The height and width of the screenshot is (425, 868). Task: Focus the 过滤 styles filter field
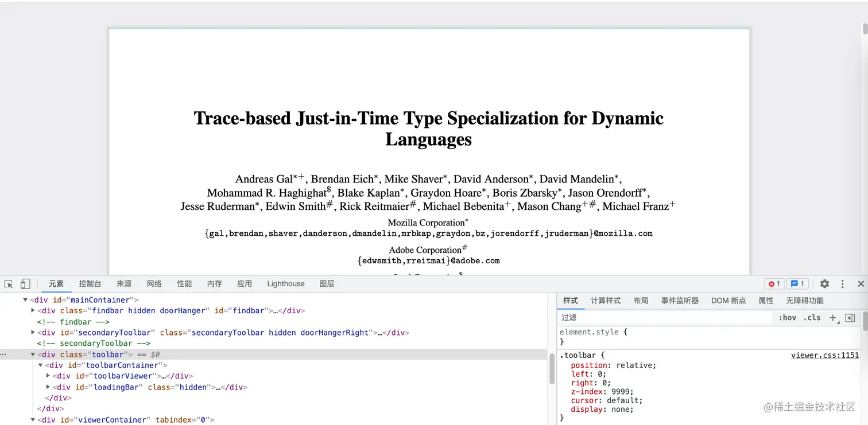pos(666,318)
